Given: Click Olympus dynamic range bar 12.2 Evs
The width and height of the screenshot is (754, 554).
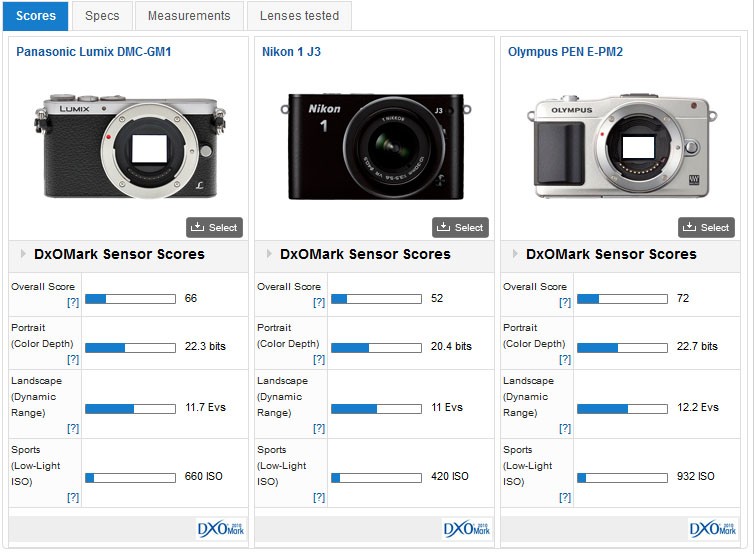Looking at the screenshot, I should [622, 409].
